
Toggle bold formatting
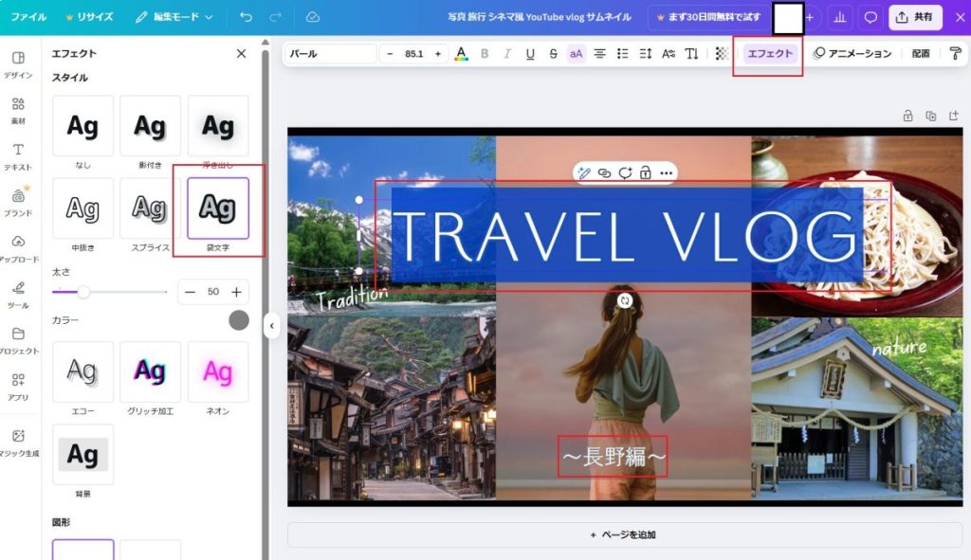(485, 54)
